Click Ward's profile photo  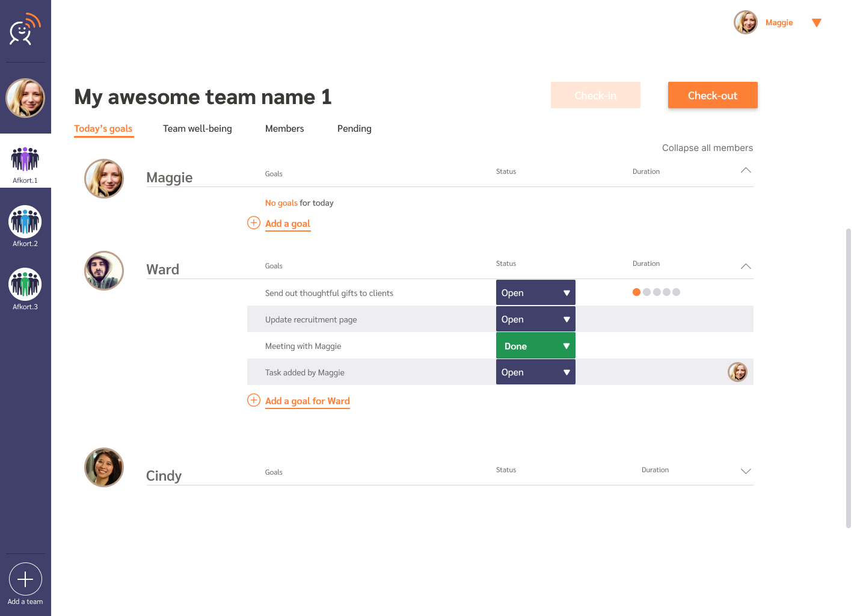click(104, 271)
